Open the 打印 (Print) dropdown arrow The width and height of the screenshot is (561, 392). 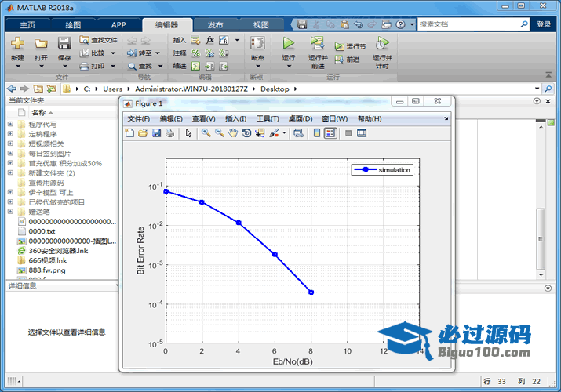pyautogui.click(x=113, y=66)
